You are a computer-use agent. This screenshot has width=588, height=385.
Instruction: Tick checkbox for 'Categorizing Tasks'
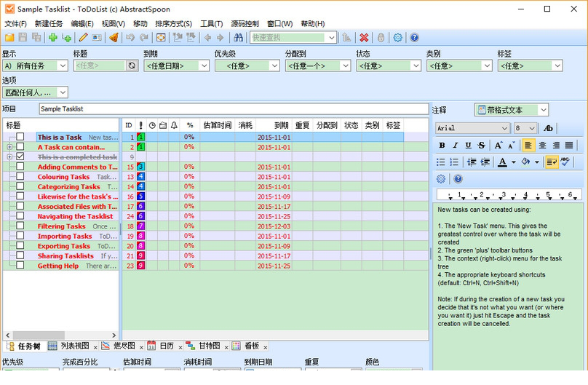(20, 186)
